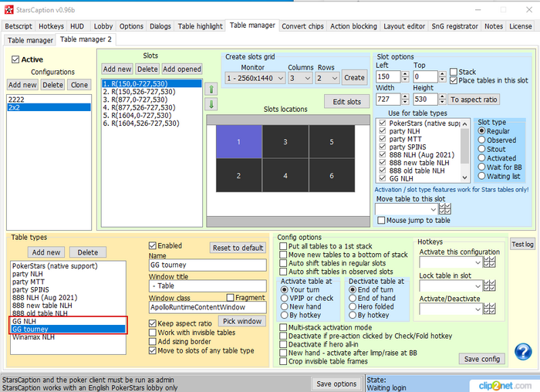Click hotkey grid icon for Activate this configuration
The width and height of the screenshot is (540, 392).
pyautogui.click(x=489, y=263)
